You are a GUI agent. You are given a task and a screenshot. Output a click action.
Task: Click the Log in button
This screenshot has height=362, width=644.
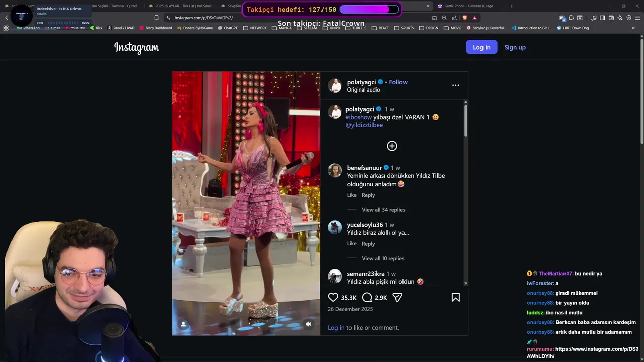pyautogui.click(x=481, y=47)
